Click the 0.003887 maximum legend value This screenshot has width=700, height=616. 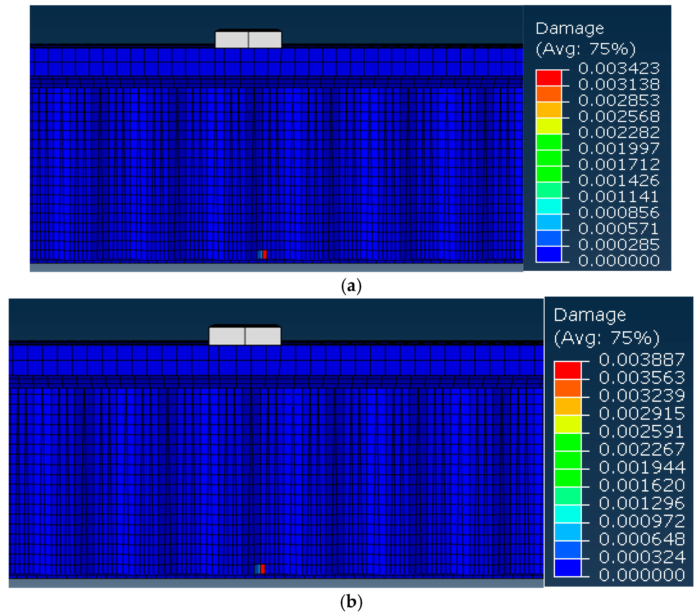coord(642,360)
